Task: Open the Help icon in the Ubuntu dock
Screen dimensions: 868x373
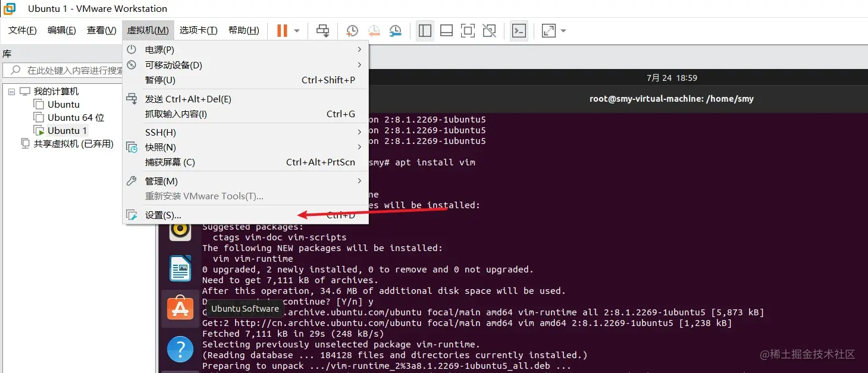Action: coord(180,349)
